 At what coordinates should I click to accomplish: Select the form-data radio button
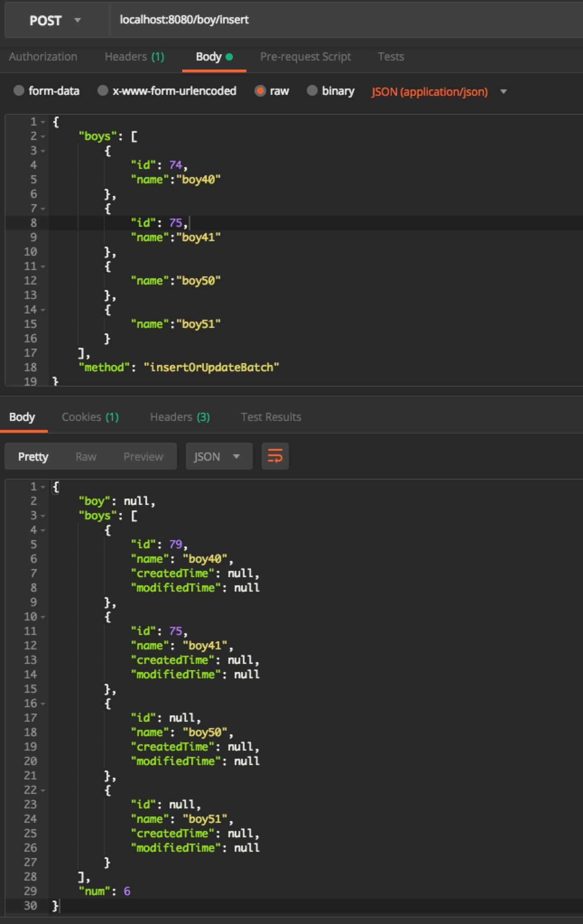pyautogui.click(x=19, y=91)
